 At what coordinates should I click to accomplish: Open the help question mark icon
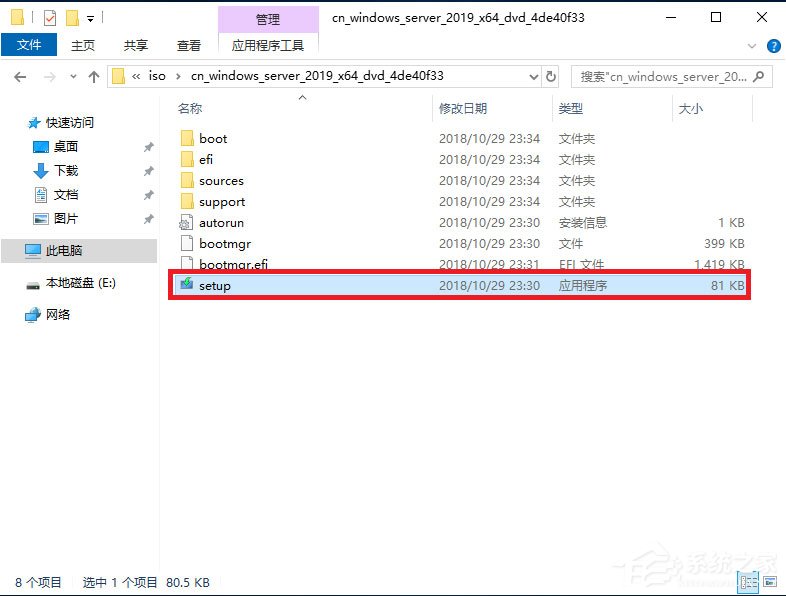(x=773, y=46)
